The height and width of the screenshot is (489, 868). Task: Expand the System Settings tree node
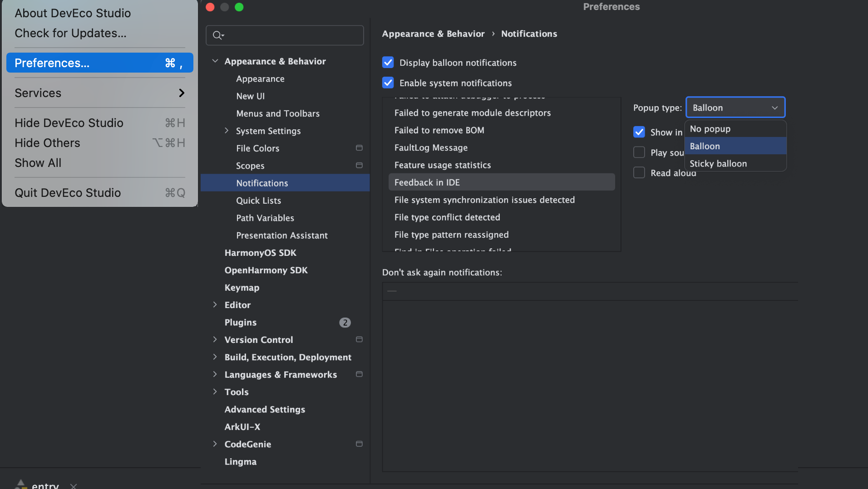coord(227,131)
